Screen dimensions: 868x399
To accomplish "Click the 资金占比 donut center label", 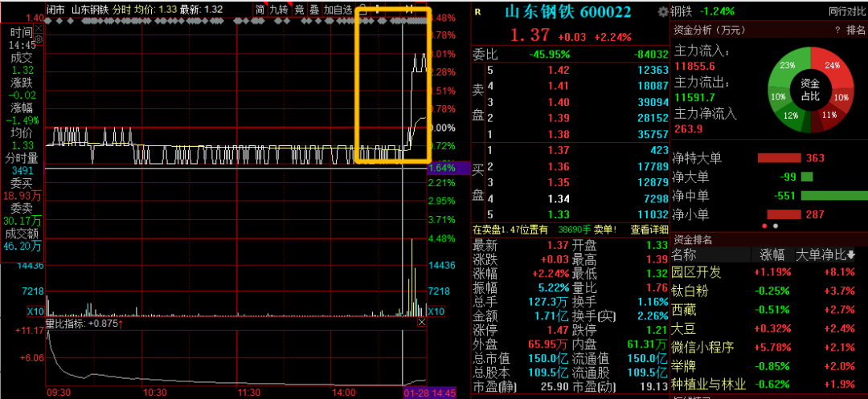I will click(810, 90).
